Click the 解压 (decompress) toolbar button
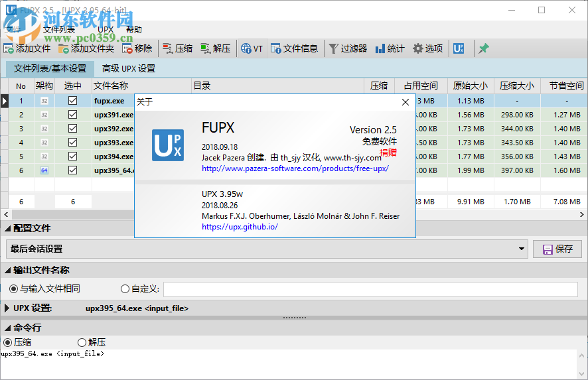Screen dimensions: 588x380 pyautogui.click(x=215, y=48)
